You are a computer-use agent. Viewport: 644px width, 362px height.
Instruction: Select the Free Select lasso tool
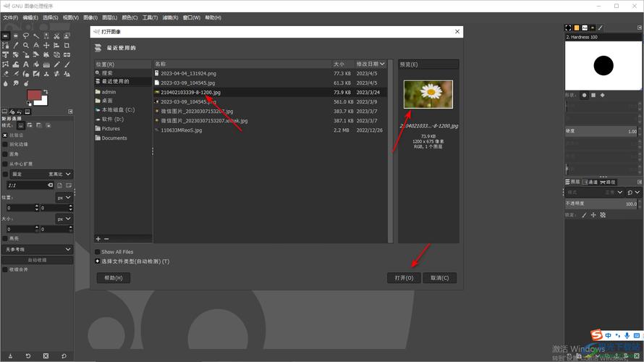pyautogui.click(x=26, y=36)
